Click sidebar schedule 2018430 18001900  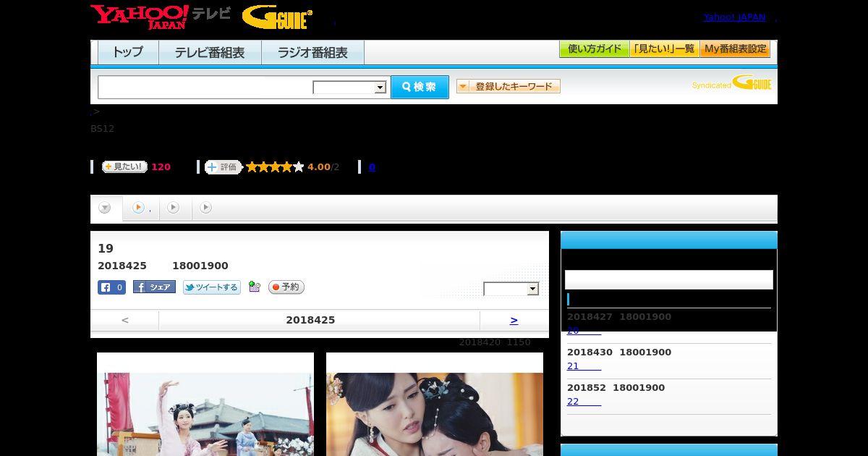(619, 352)
